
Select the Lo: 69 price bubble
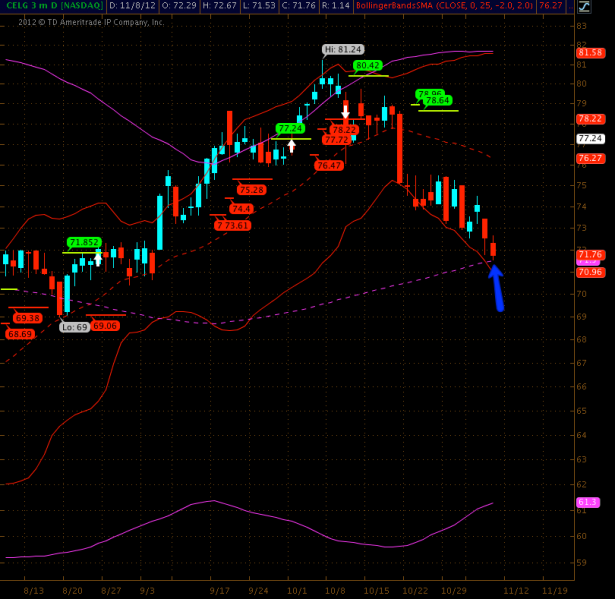pyautogui.click(x=74, y=327)
